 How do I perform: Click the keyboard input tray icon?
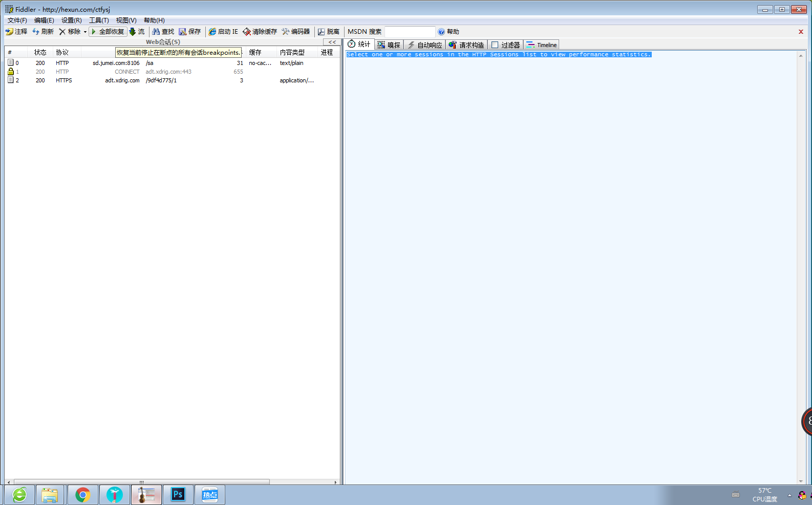tap(736, 495)
